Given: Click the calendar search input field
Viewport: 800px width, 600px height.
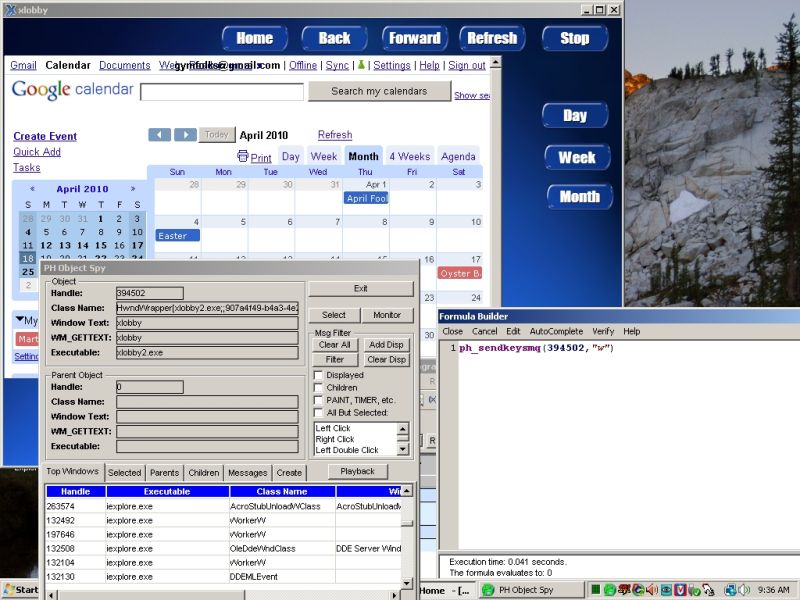Looking at the screenshot, I should click(222, 92).
